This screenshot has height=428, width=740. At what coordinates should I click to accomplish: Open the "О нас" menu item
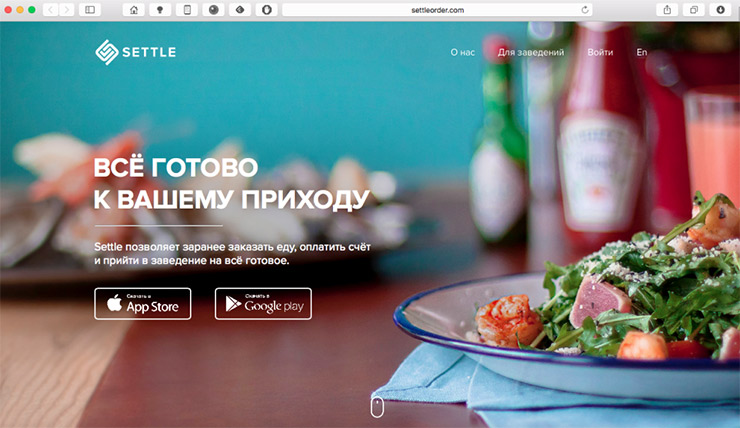pyautogui.click(x=462, y=52)
